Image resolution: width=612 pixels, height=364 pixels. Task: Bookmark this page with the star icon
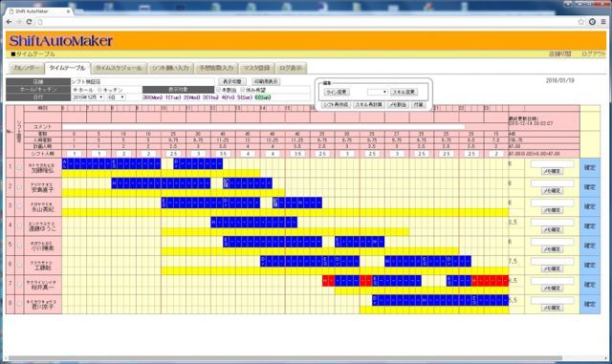[x=581, y=22]
